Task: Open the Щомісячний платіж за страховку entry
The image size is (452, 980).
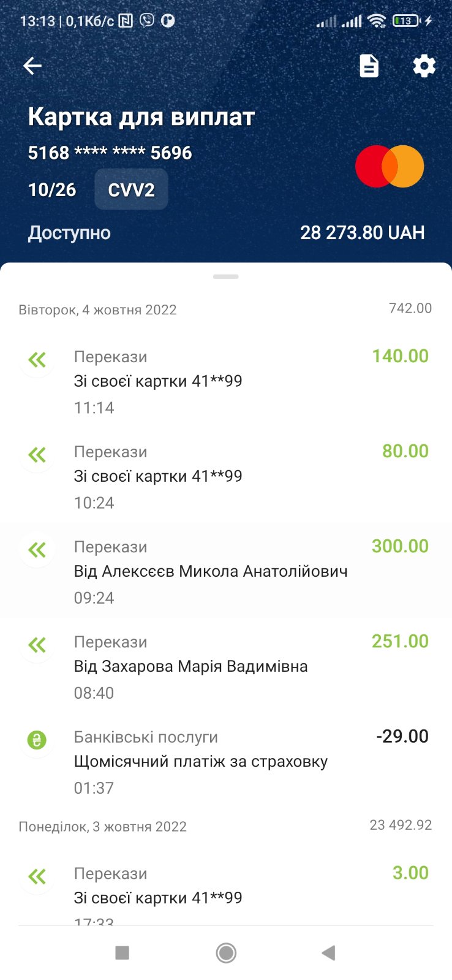Action: point(201,762)
